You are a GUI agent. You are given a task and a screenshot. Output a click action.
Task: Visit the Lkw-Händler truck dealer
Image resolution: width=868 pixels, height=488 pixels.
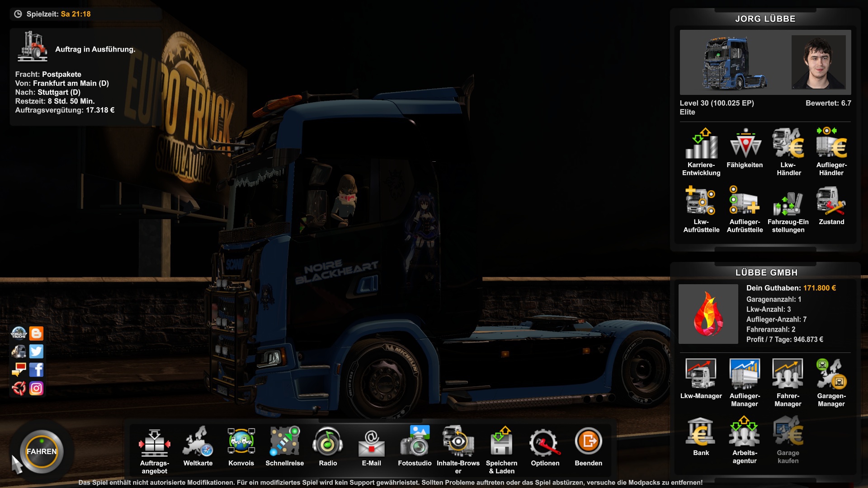point(788,152)
